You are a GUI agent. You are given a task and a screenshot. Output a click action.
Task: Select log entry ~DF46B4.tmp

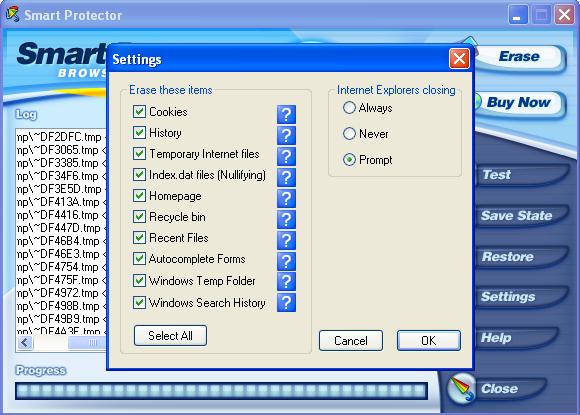(61, 241)
